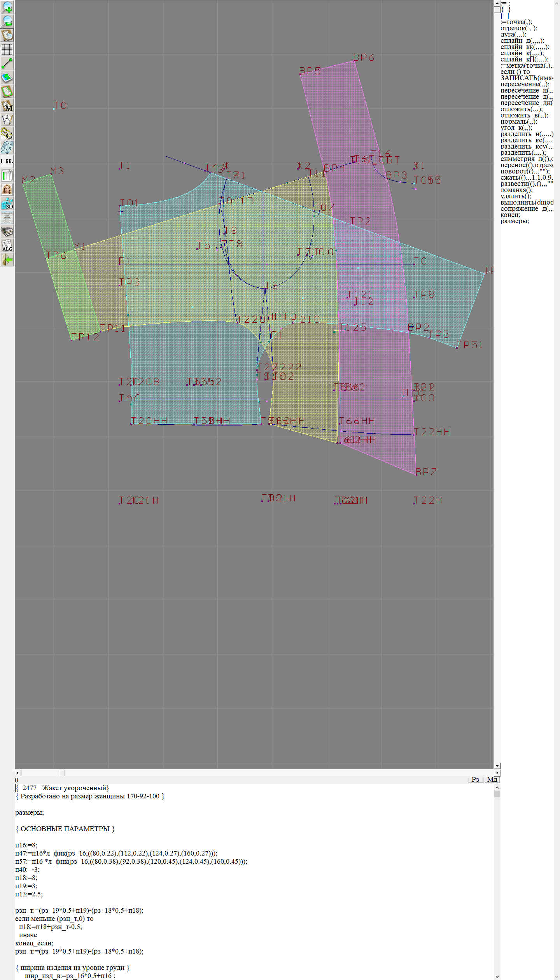Image resolution: width=560 pixels, height=980 pixels.
Task: Click the command list scroll up arrow
Action: 497,3
